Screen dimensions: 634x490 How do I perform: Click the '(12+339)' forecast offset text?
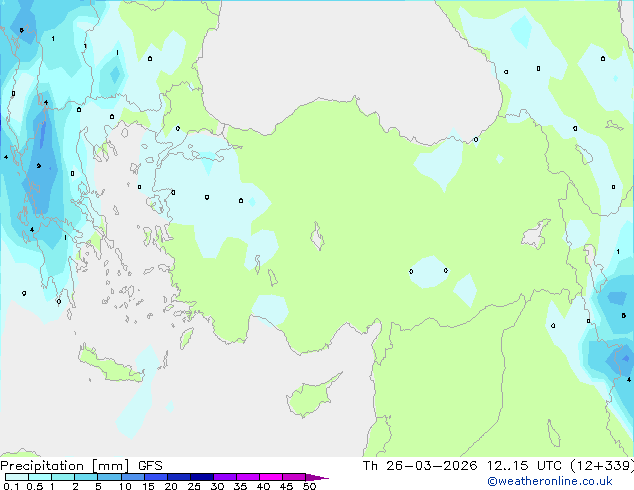(x=602, y=466)
